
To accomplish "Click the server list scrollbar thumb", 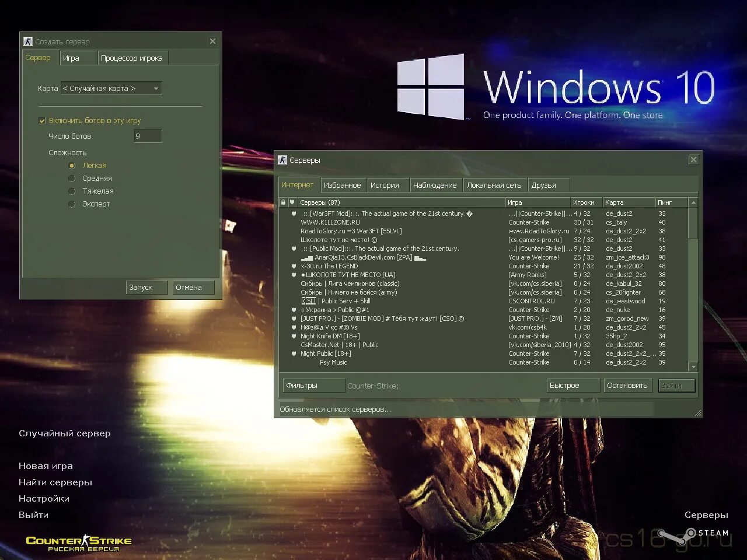I will (x=693, y=223).
